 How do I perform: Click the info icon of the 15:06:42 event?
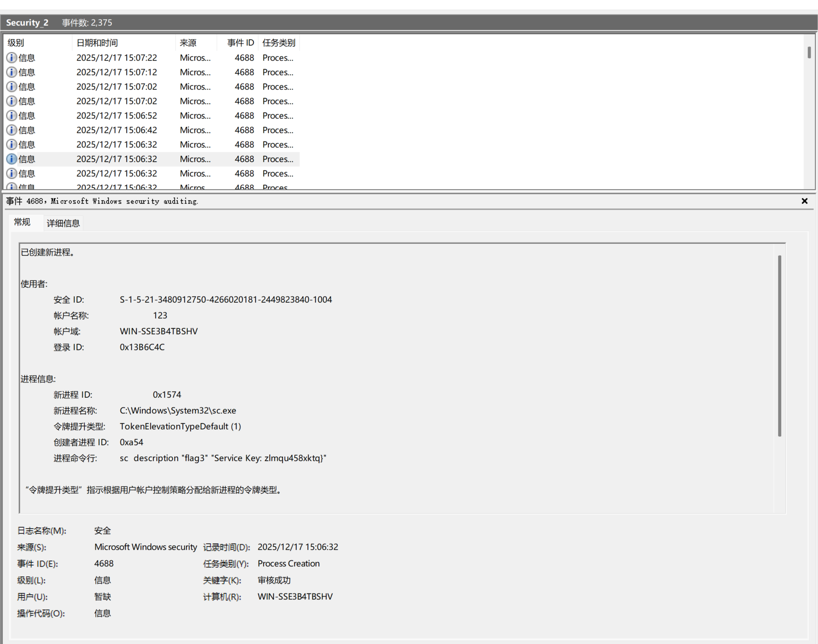[x=11, y=130]
